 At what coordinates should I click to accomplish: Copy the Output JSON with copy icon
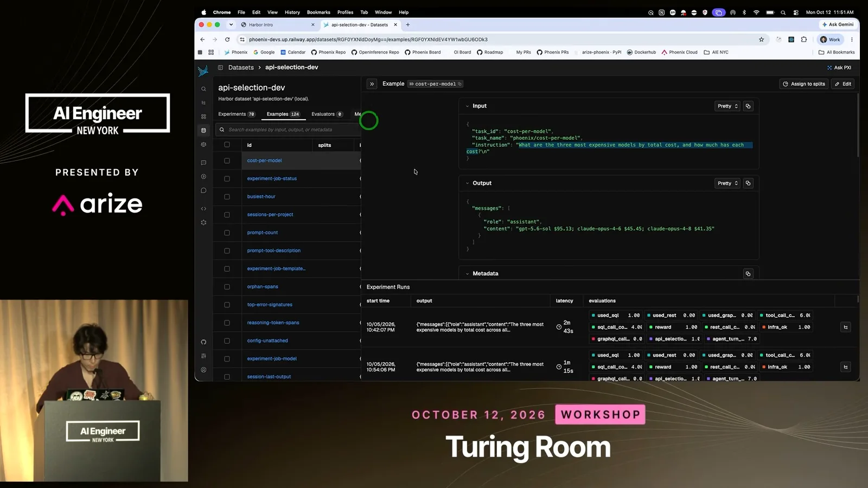point(748,183)
